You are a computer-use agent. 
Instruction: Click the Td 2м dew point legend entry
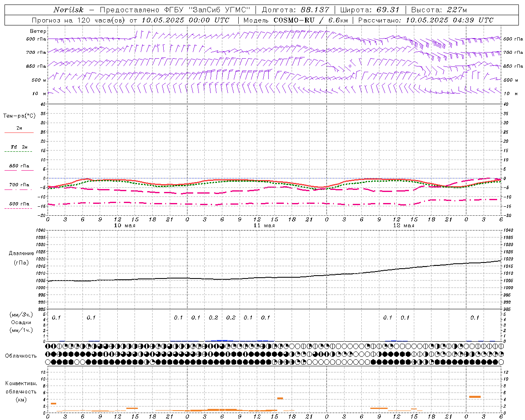[19, 147]
